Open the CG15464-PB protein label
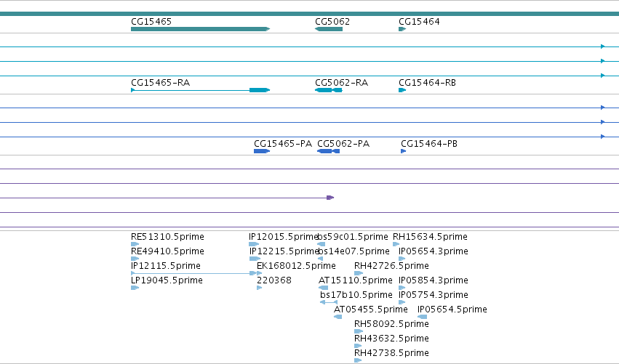 [x=429, y=144]
